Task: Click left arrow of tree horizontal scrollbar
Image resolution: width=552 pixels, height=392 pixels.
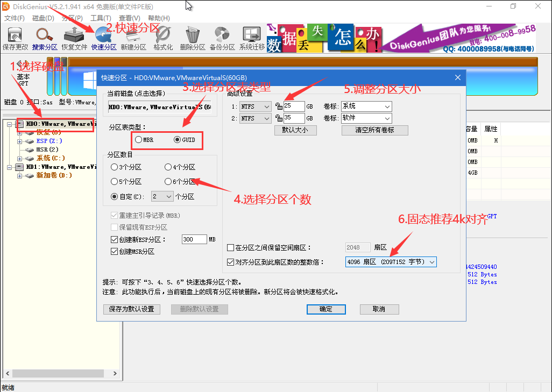Action: click(8, 373)
